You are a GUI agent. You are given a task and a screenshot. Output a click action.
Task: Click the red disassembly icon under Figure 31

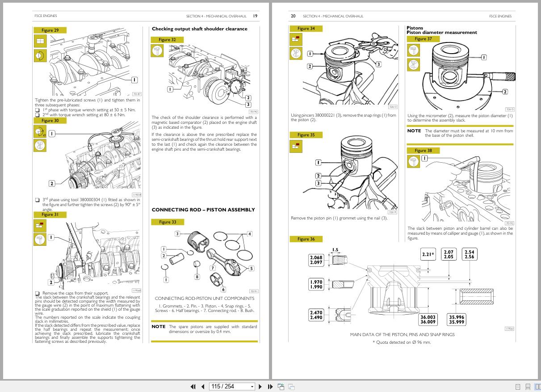40,225
